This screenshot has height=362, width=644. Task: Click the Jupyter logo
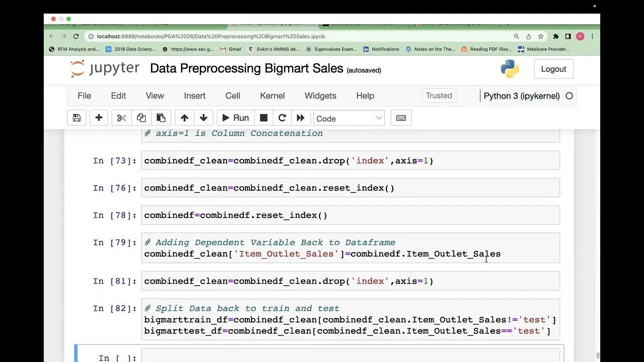105,69
